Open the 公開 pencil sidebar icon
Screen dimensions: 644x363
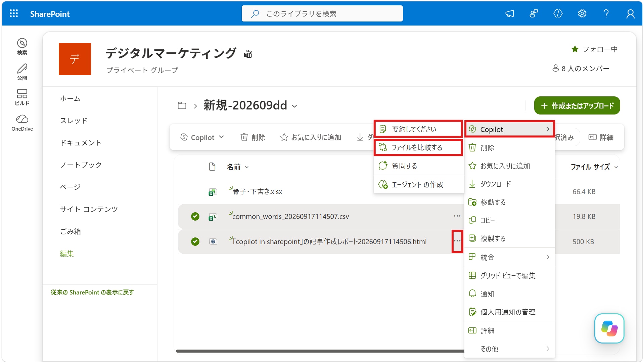[x=22, y=72]
